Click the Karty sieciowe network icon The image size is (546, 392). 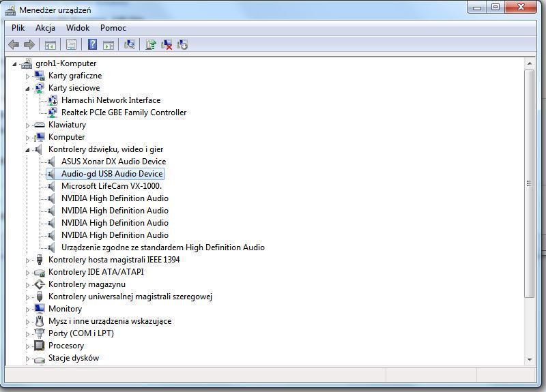click(40, 88)
